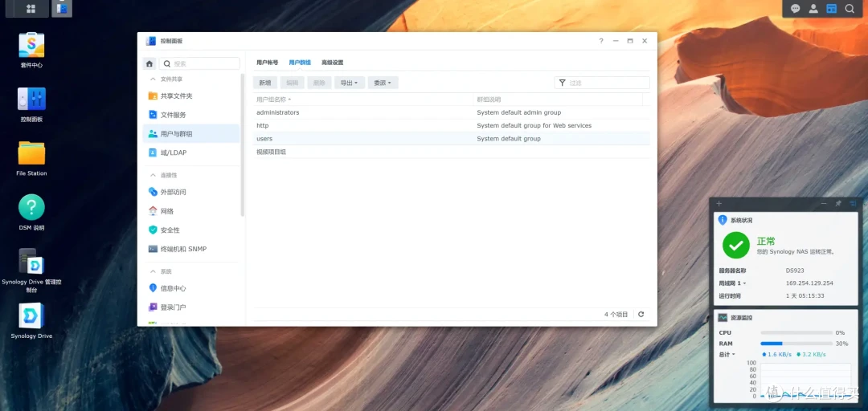Image resolution: width=868 pixels, height=411 pixels.
Task: Open the 局域网 1 dropdown in widget
Action: [x=732, y=283]
